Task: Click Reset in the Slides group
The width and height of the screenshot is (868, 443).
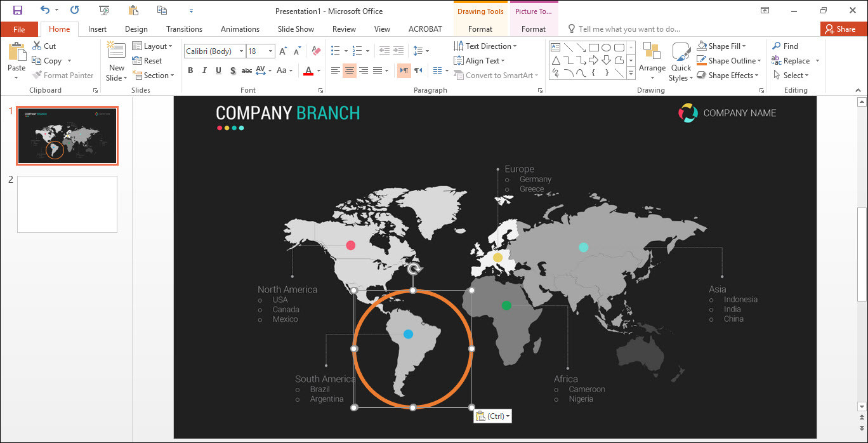Action: click(147, 61)
